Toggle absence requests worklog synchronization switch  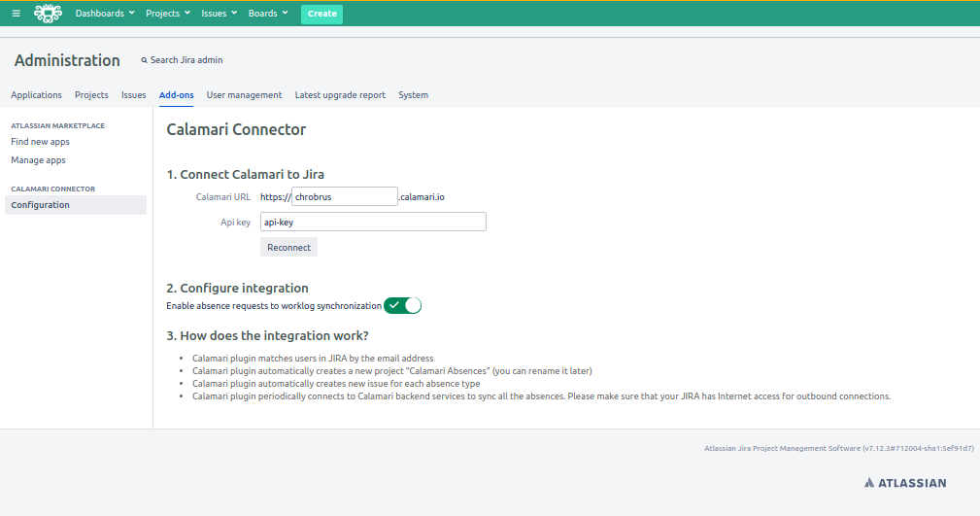[402, 305]
